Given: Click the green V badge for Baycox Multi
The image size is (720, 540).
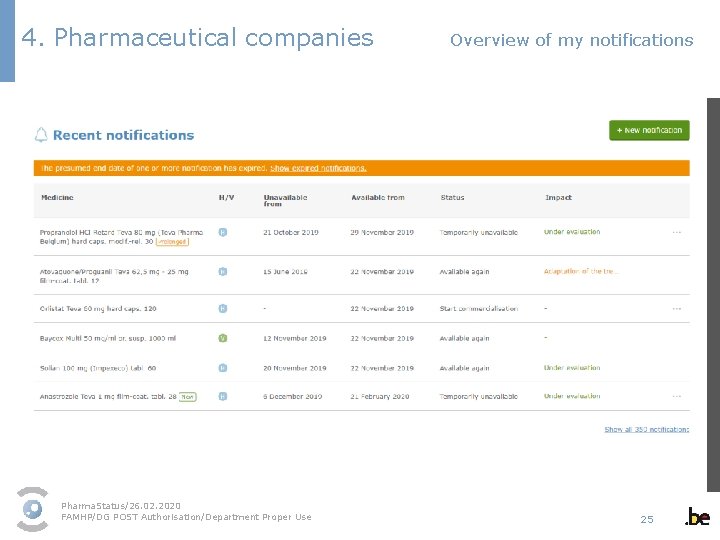Looking at the screenshot, I should [222, 338].
